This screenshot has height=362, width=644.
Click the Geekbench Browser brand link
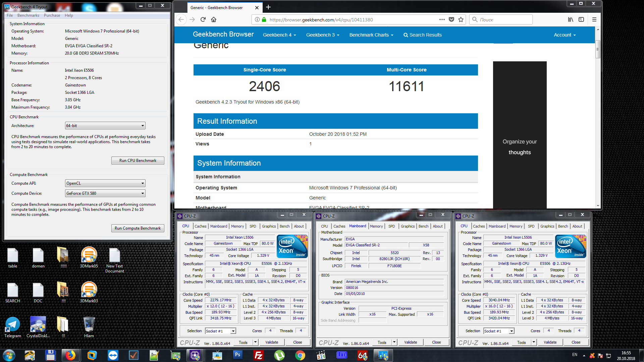(223, 34)
